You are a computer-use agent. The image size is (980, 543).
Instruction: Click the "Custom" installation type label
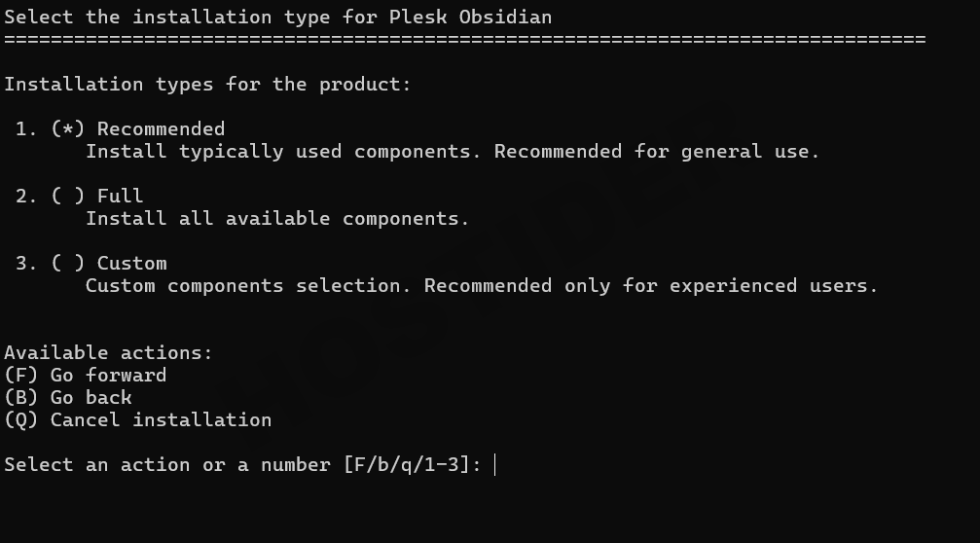131,264
